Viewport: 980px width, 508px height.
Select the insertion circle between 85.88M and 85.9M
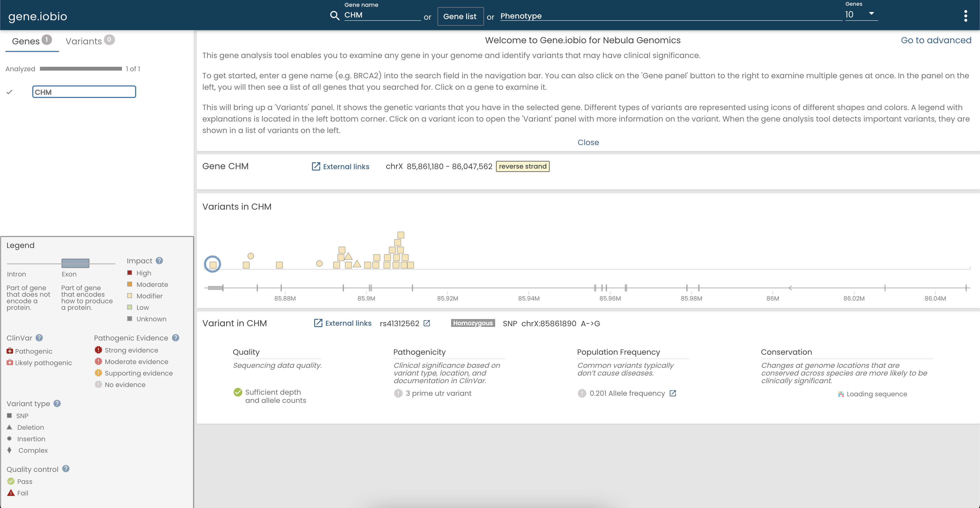[x=319, y=264]
